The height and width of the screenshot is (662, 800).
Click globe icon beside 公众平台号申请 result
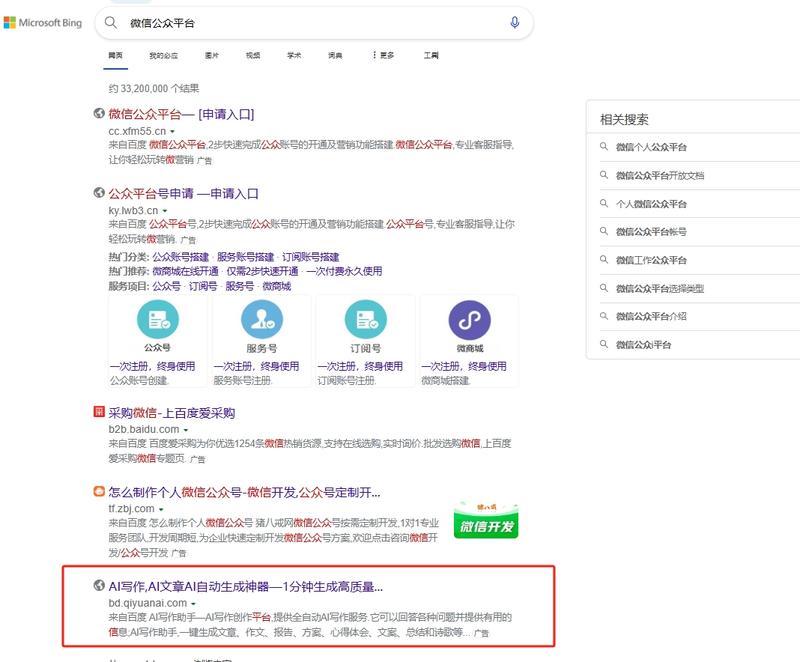point(99,192)
